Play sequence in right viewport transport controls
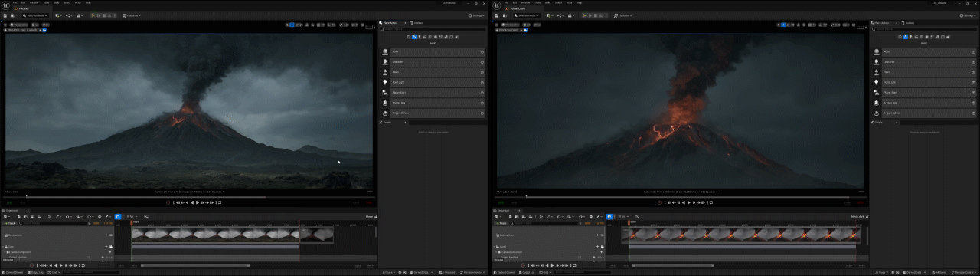The image size is (980, 276). (x=690, y=202)
